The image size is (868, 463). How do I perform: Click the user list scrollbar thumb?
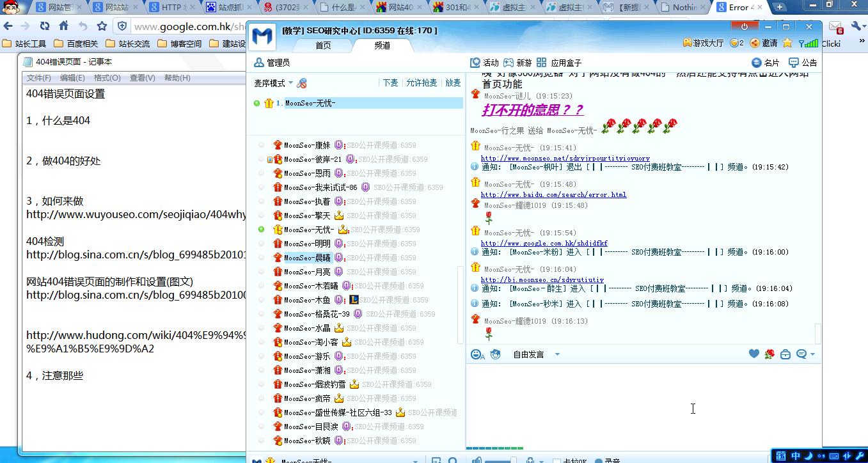tap(461, 304)
